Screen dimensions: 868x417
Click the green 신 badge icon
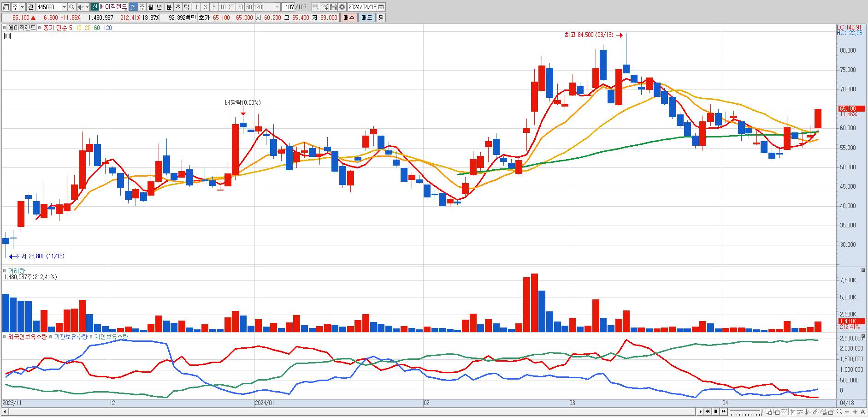tap(94, 7)
